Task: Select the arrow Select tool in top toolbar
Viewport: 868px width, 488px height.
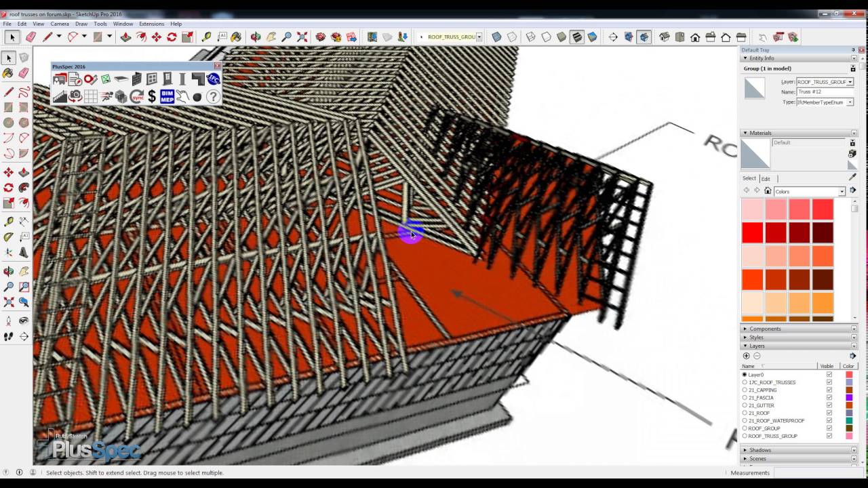Action: point(12,37)
